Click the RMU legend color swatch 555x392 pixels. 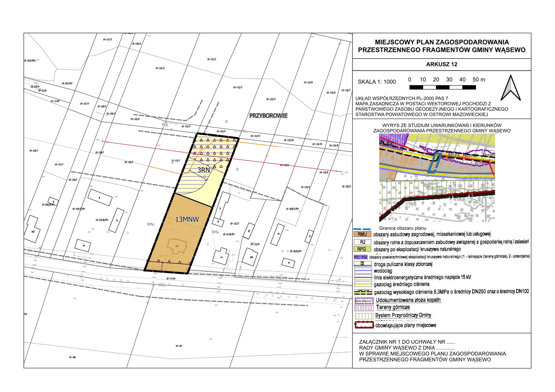tap(362, 234)
